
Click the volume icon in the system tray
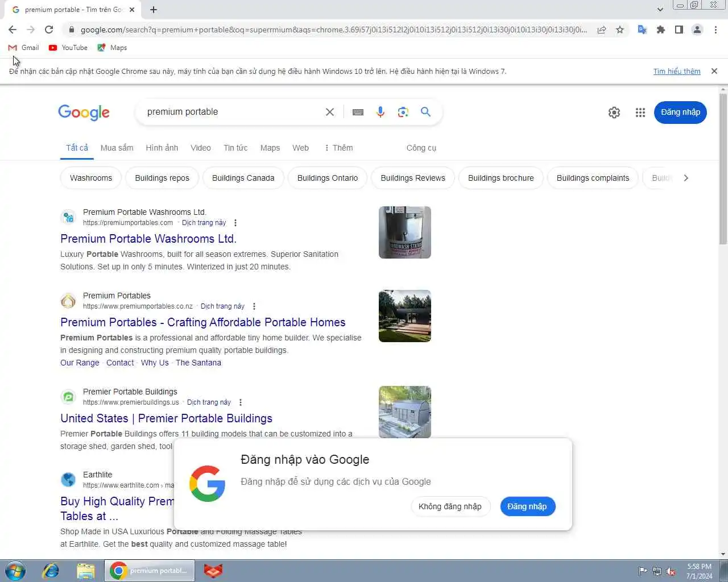671,571
